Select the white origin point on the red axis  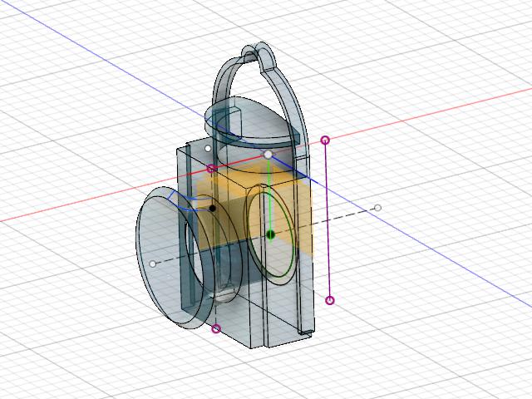pyautogui.click(x=268, y=155)
